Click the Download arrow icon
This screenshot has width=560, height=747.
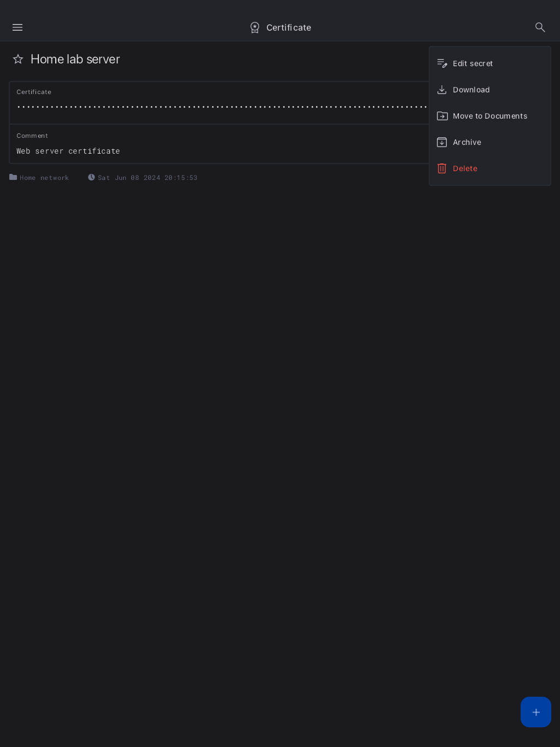click(x=442, y=90)
